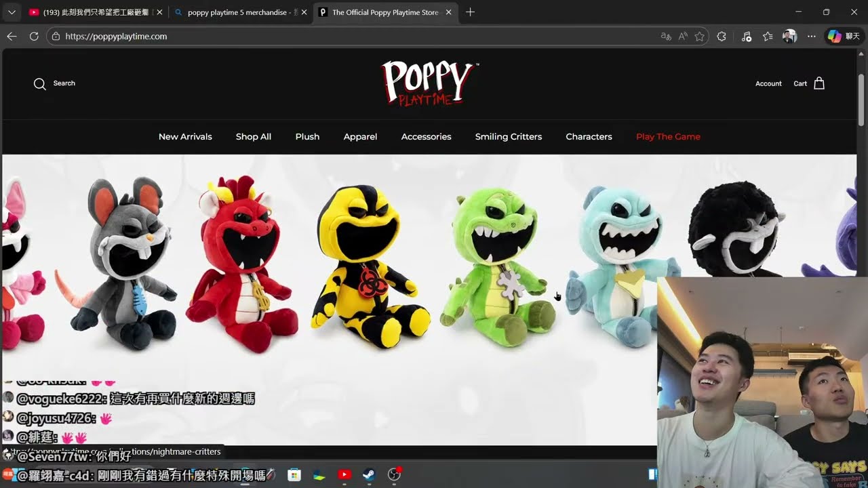Activate the read aloud icon in address bar
The height and width of the screenshot is (488, 868).
(x=683, y=37)
